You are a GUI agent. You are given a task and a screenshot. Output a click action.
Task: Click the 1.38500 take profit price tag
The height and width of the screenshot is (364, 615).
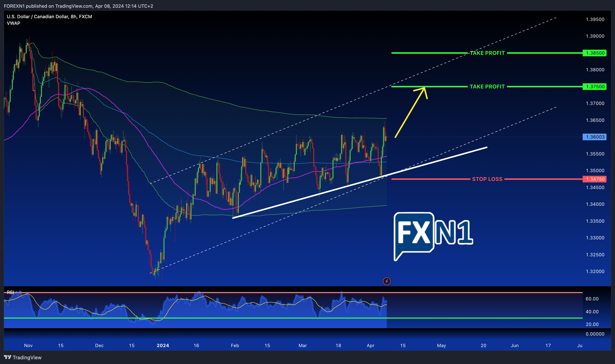pos(594,53)
